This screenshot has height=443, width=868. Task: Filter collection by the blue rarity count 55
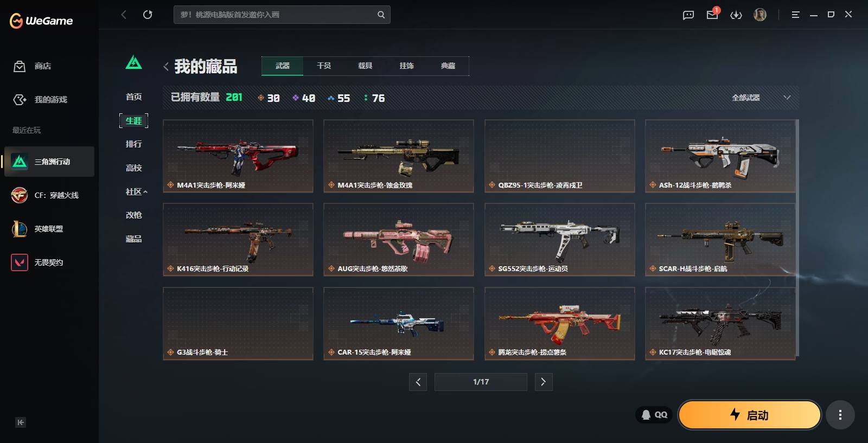[x=339, y=98]
